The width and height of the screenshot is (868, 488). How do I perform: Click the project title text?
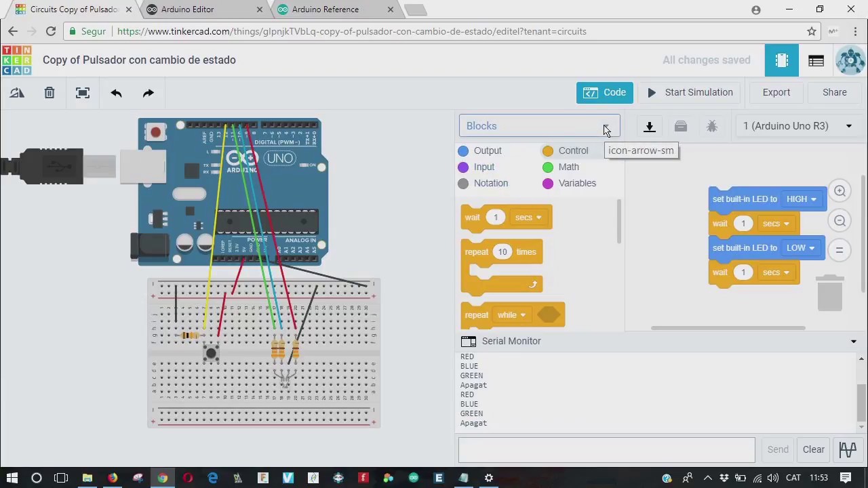pos(139,60)
